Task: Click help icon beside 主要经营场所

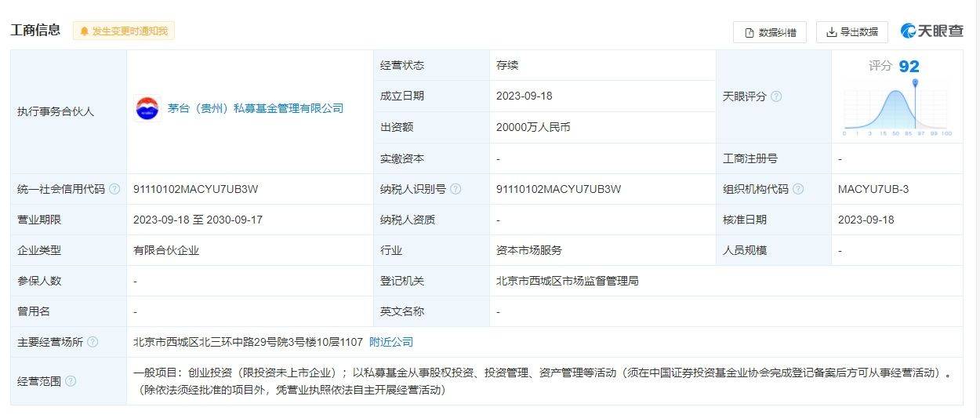Action: 93,342
